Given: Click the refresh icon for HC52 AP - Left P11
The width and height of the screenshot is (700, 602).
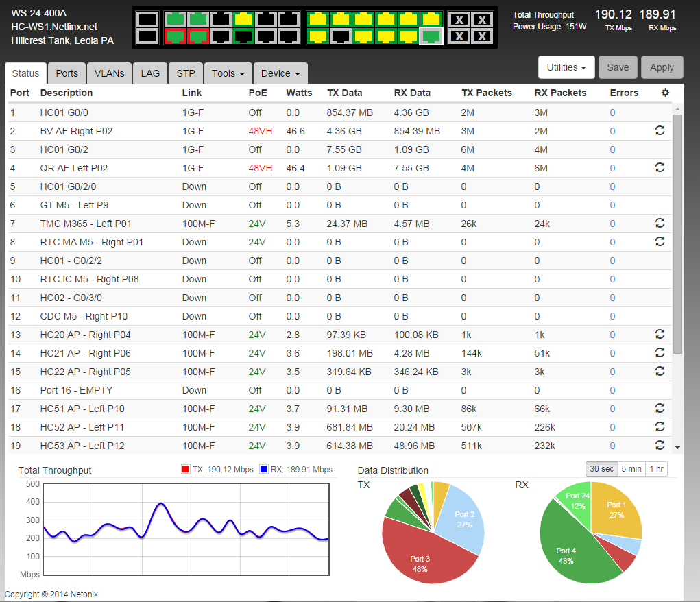Looking at the screenshot, I should click(x=660, y=427).
